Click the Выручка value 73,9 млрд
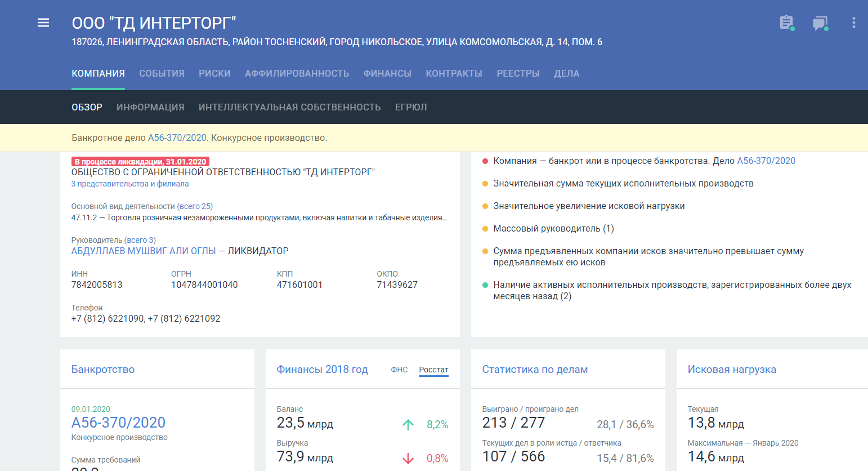This screenshot has width=868, height=471. [x=305, y=457]
